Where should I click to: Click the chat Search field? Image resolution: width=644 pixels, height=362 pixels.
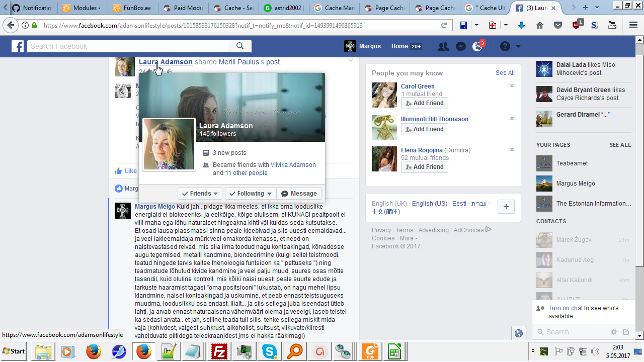click(x=571, y=332)
